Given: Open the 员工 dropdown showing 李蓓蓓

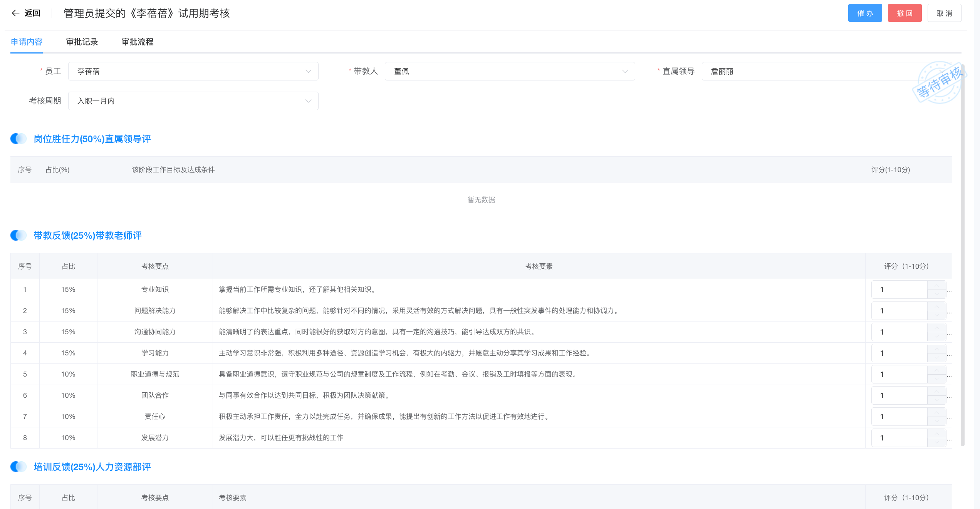Looking at the screenshot, I should (193, 71).
